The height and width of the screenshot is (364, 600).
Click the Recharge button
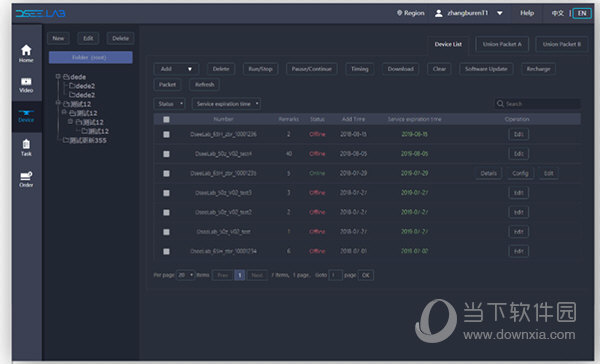(x=538, y=69)
